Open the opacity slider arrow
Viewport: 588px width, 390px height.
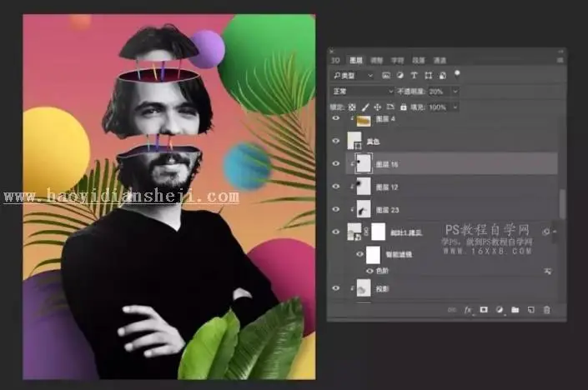(455, 92)
